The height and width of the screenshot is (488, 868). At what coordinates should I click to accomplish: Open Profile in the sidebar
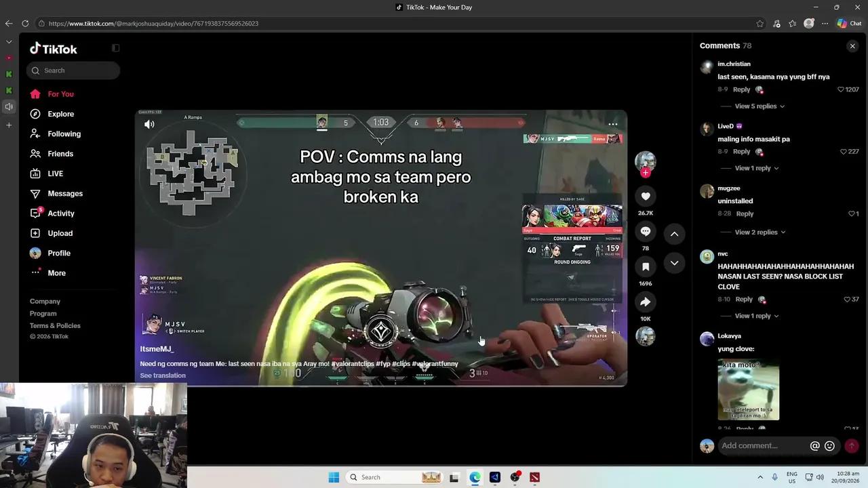58,253
